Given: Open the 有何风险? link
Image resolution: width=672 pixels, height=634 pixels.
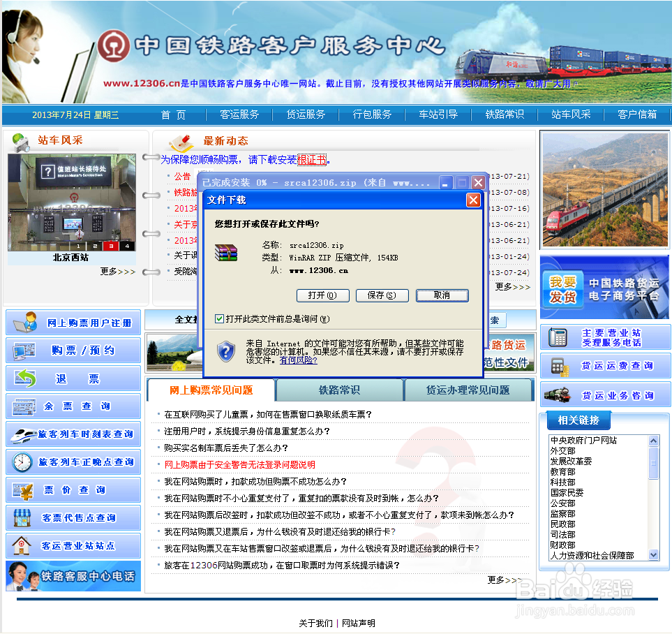Looking at the screenshot, I should tap(298, 360).
